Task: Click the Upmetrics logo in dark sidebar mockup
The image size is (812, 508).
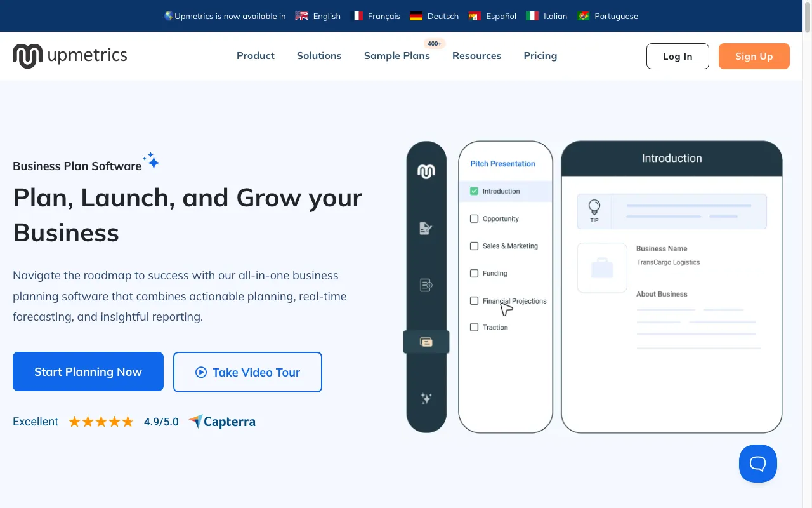Action: click(x=426, y=171)
